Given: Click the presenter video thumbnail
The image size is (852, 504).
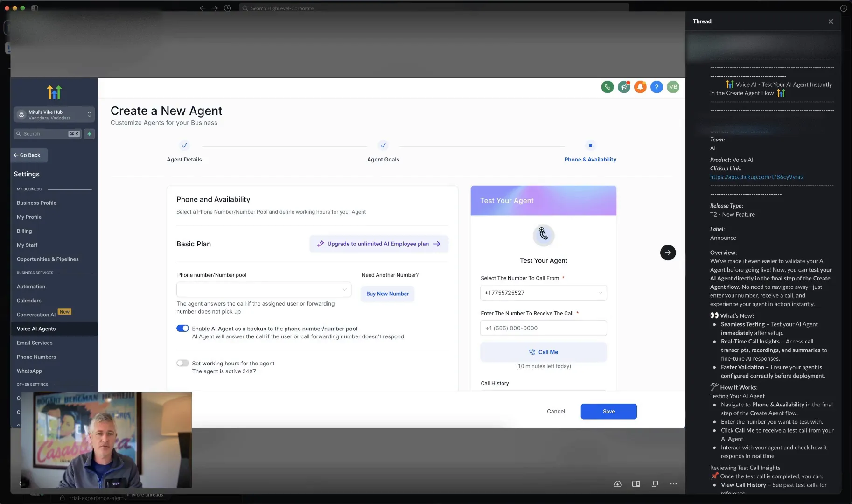Looking at the screenshot, I should point(106,440).
